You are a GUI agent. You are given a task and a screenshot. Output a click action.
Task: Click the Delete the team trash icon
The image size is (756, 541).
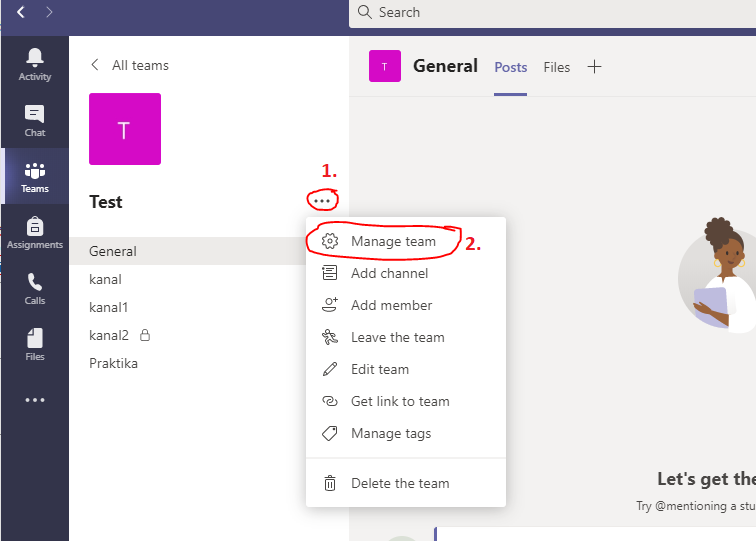330,483
